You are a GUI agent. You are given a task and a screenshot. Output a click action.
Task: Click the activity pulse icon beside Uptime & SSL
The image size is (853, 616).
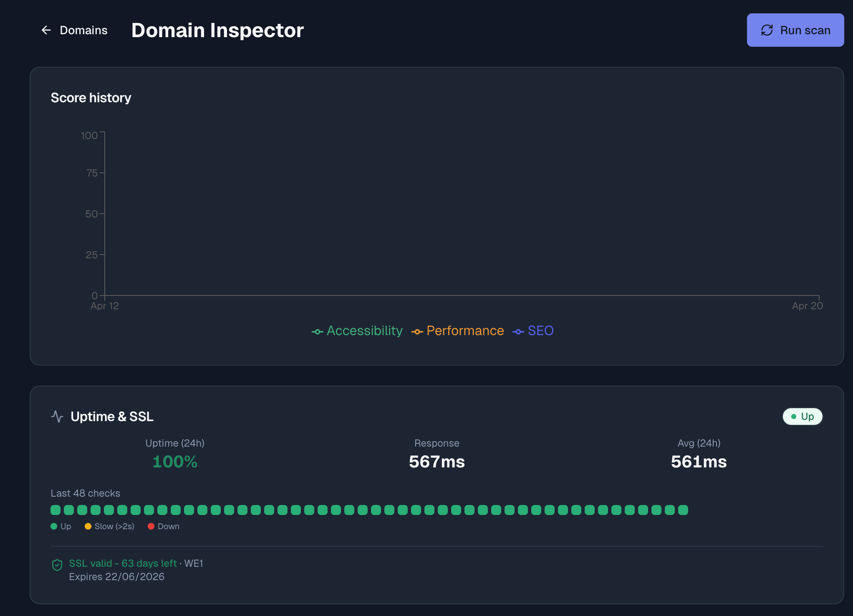(x=57, y=416)
